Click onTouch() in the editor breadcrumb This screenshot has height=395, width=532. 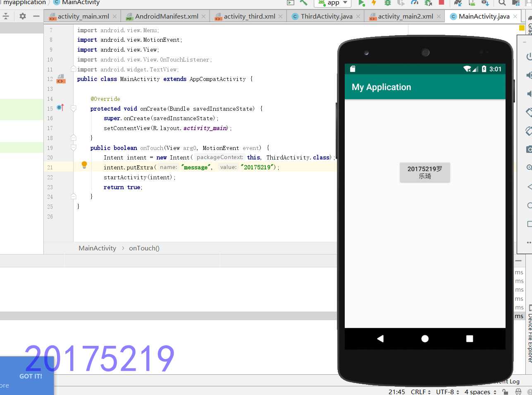tap(144, 248)
